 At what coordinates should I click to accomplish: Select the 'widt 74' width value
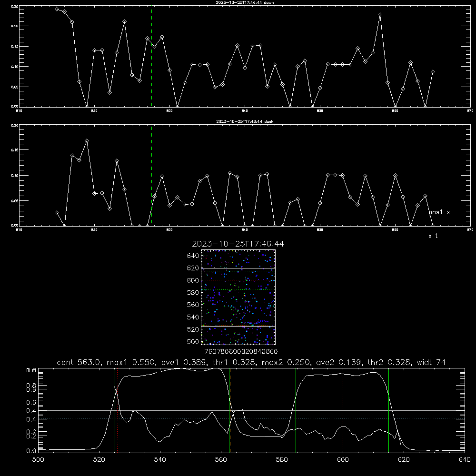[431, 362]
